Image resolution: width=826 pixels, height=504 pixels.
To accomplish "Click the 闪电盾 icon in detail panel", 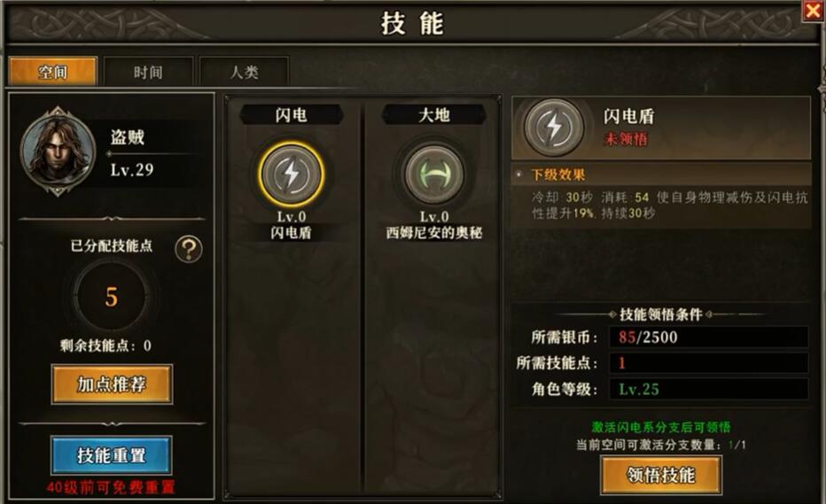I will (553, 127).
